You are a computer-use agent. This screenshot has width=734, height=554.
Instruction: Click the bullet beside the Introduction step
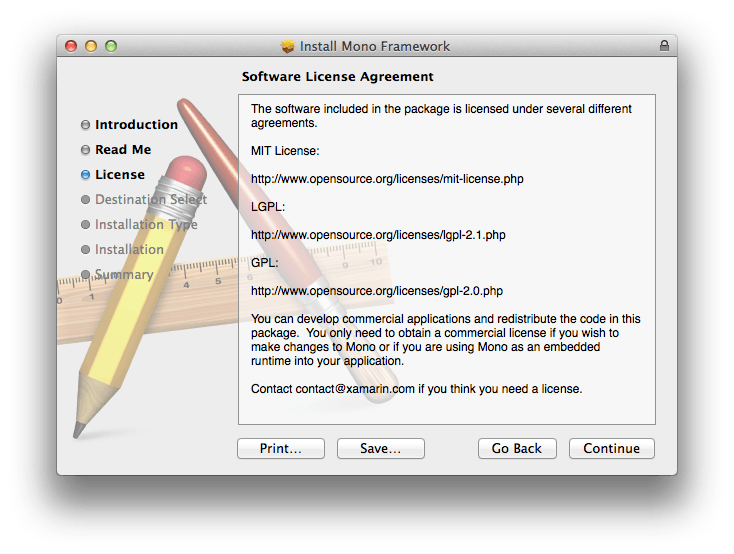pos(85,125)
